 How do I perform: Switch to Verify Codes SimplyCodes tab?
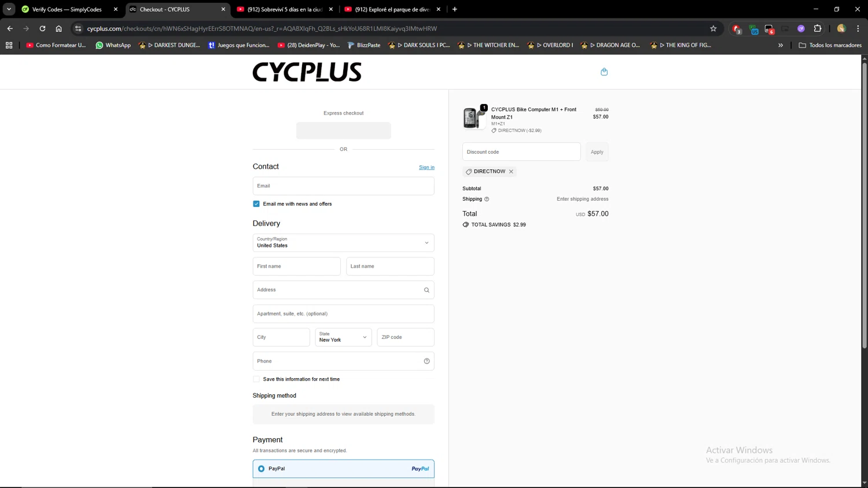click(68, 9)
